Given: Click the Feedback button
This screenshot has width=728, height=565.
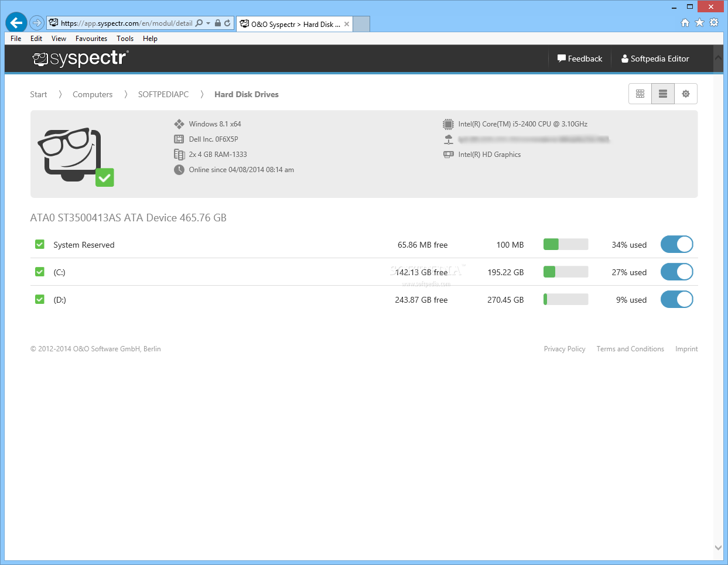Looking at the screenshot, I should 580,59.
